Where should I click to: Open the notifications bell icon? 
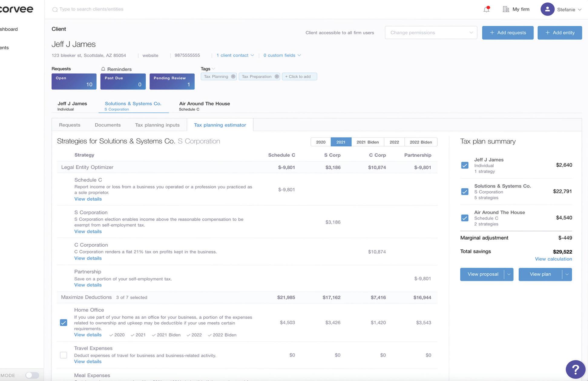pos(486,9)
